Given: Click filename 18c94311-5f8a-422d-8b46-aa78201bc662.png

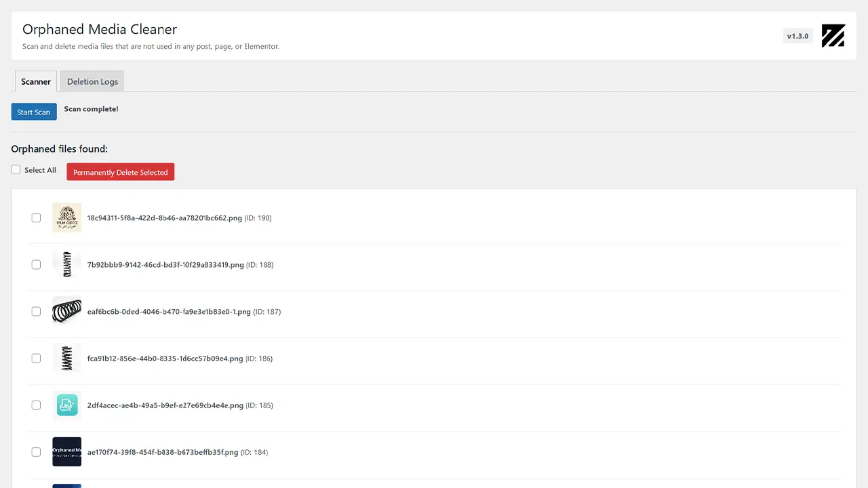Looking at the screenshot, I should (164, 218).
